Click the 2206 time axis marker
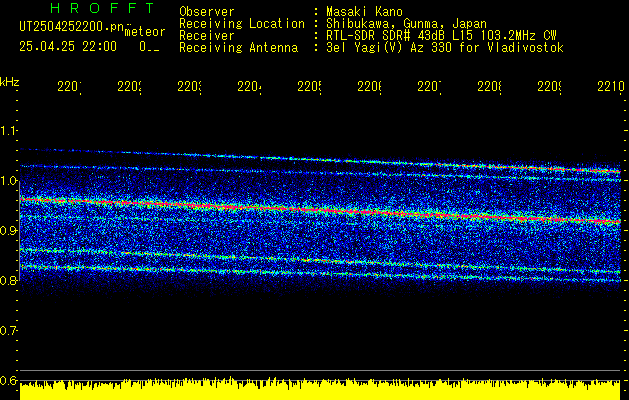Screen dimensions: 629x400 (369, 86)
